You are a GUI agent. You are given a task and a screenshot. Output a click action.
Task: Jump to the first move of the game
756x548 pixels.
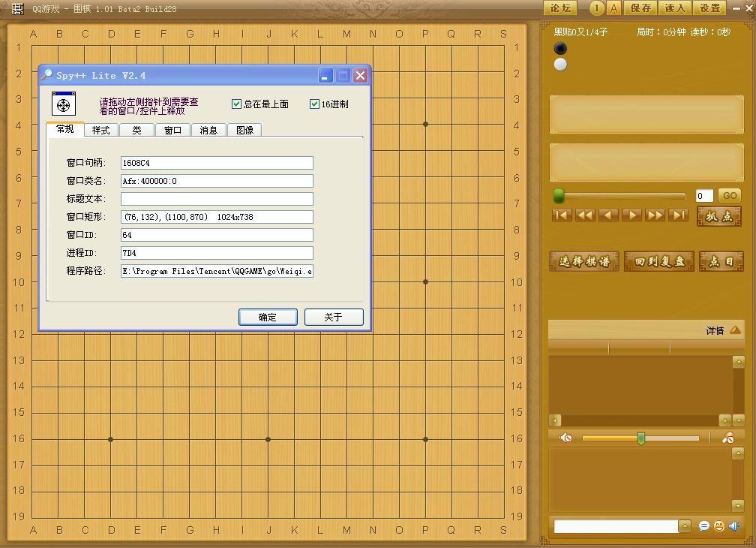click(562, 215)
